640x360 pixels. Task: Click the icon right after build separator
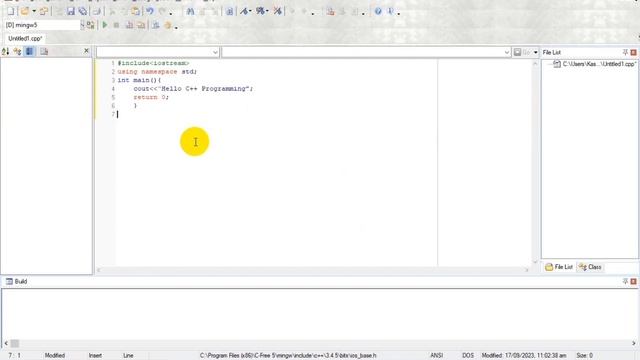[156, 25]
